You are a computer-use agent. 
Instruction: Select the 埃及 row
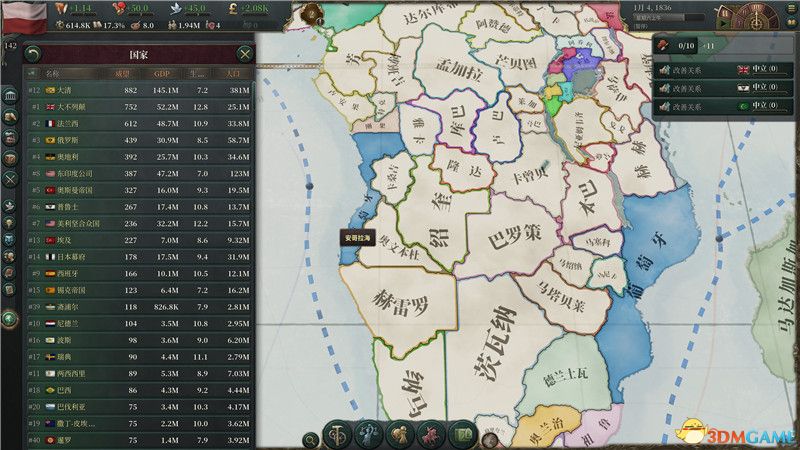tap(139, 240)
